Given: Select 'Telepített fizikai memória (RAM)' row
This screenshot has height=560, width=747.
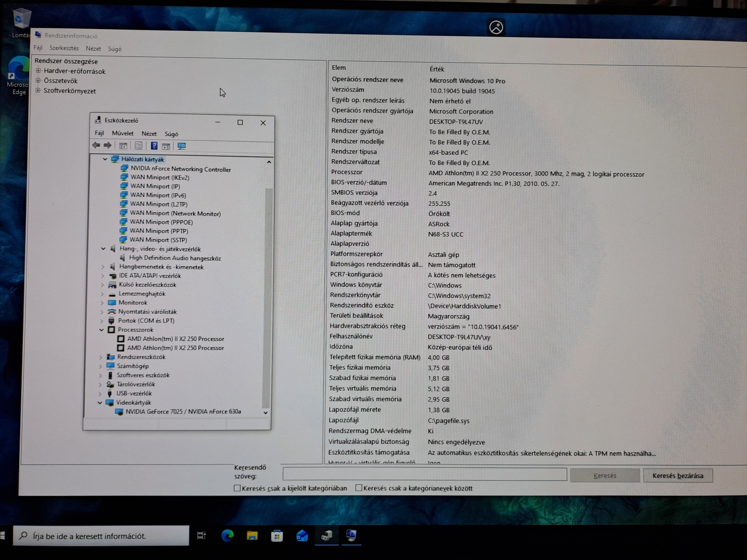Looking at the screenshot, I should [390, 357].
